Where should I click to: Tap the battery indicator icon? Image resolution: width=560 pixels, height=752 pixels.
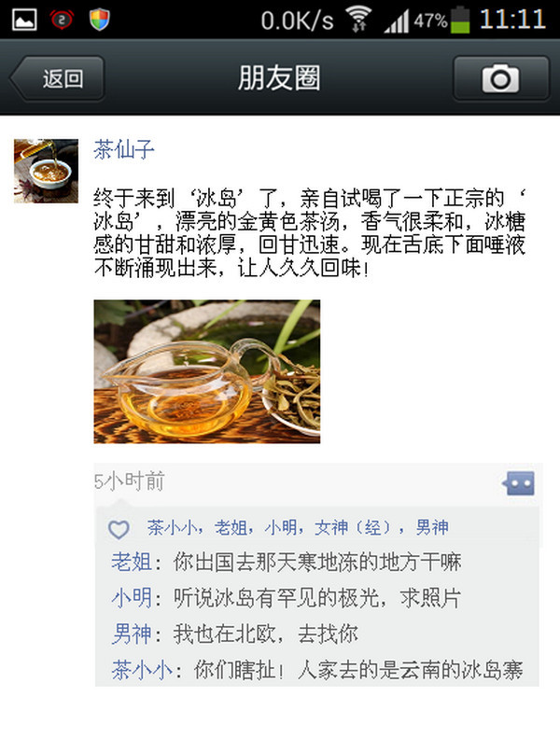click(460, 20)
